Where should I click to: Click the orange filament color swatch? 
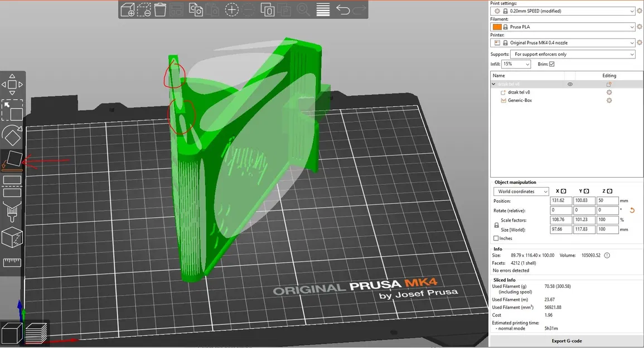point(497,27)
